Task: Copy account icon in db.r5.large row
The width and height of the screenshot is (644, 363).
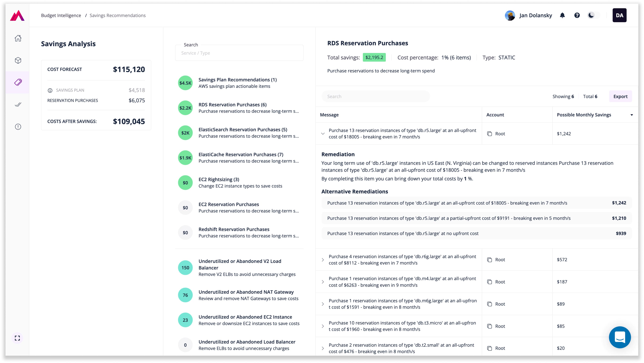Action: (489, 134)
